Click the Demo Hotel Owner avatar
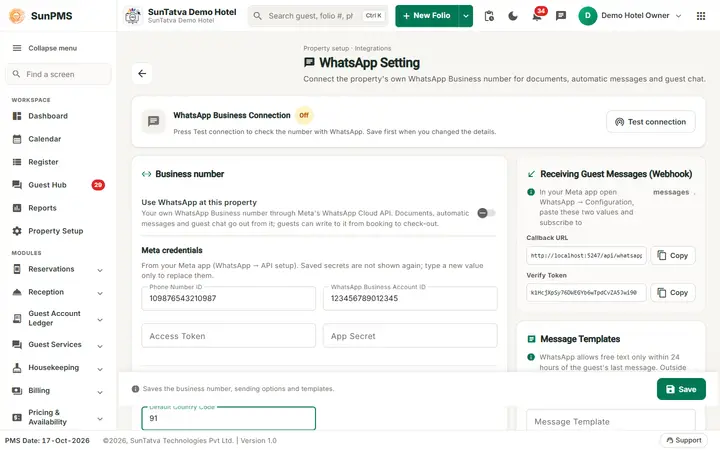720x450 pixels. tap(587, 16)
